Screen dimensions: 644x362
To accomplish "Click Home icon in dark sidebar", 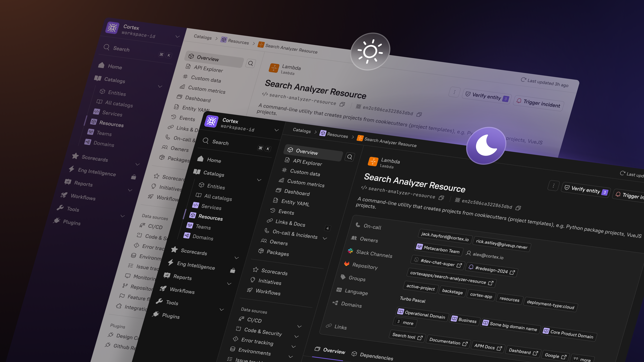I will 200,159.
